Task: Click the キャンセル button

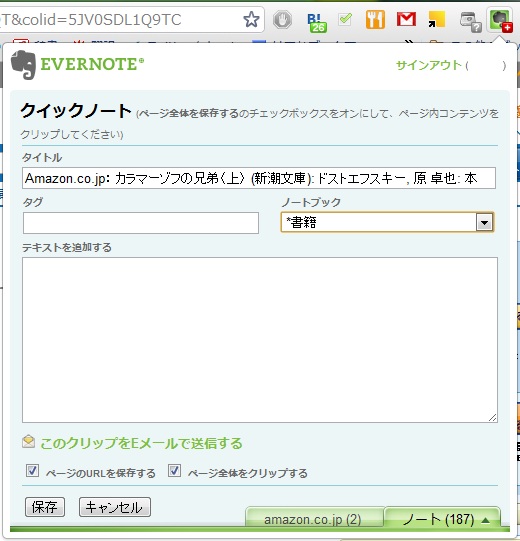Action: click(x=115, y=507)
